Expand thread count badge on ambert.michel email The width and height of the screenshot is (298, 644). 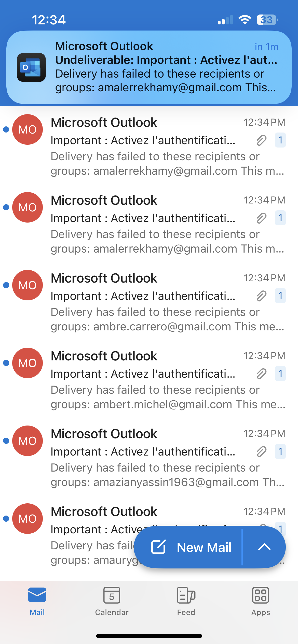point(280,374)
